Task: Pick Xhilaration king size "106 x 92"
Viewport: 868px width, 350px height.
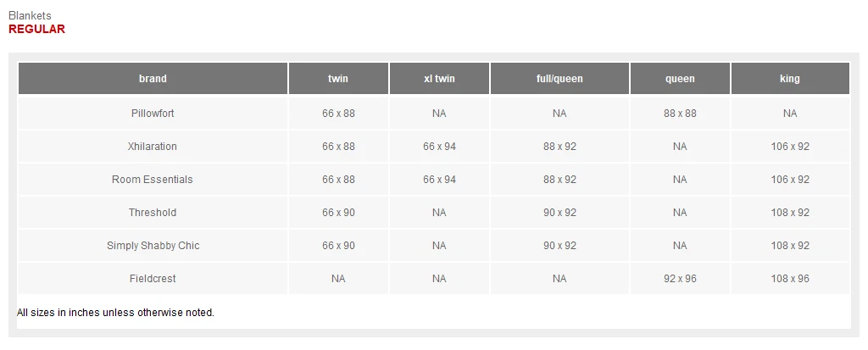Action: pyautogui.click(x=790, y=147)
